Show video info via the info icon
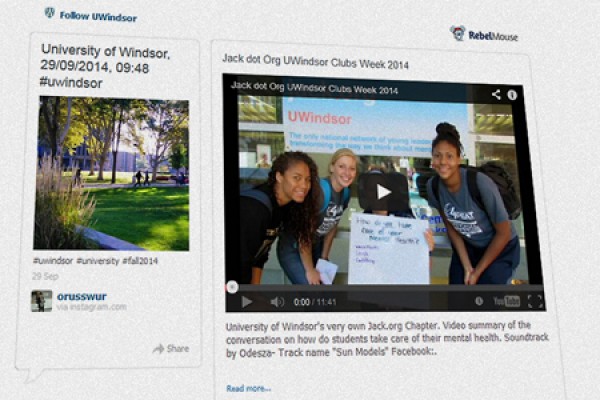Screen dimensions: 600x400 click(512, 95)
